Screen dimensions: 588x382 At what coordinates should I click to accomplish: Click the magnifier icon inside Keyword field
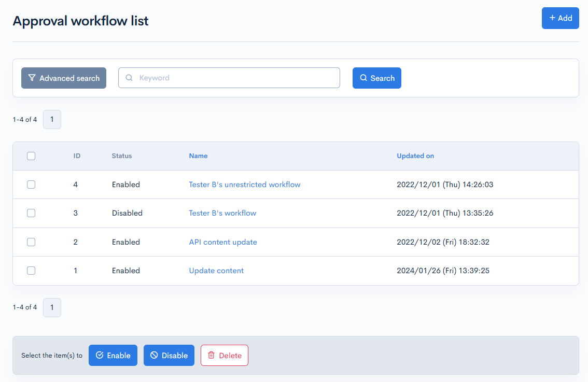[129, 78]
